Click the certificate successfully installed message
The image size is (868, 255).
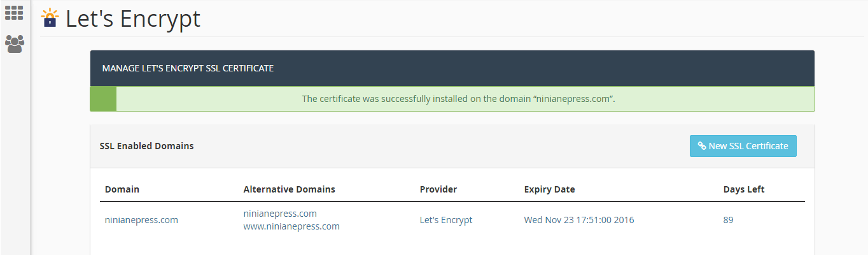coord(458,99)
